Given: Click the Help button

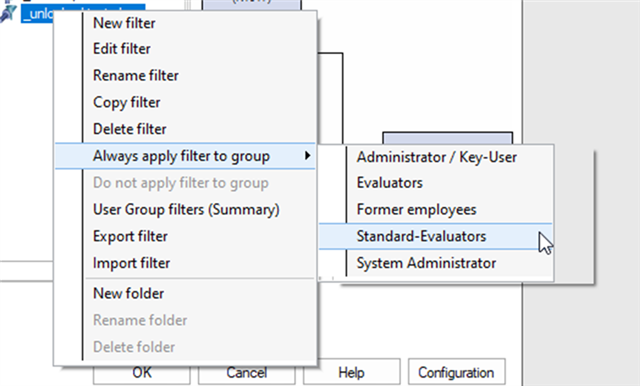Looking at the screenshot, I should click(x=351, y=372).
